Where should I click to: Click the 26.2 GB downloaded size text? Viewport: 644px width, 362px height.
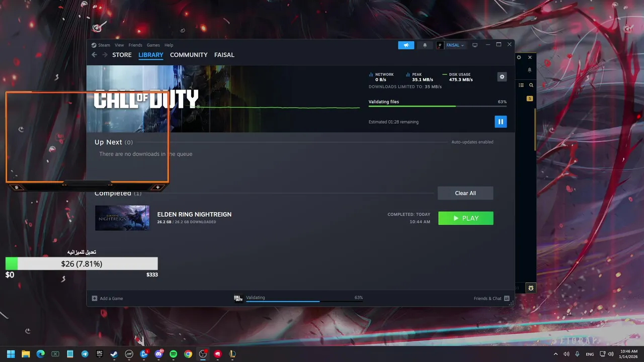pos(187,222)
